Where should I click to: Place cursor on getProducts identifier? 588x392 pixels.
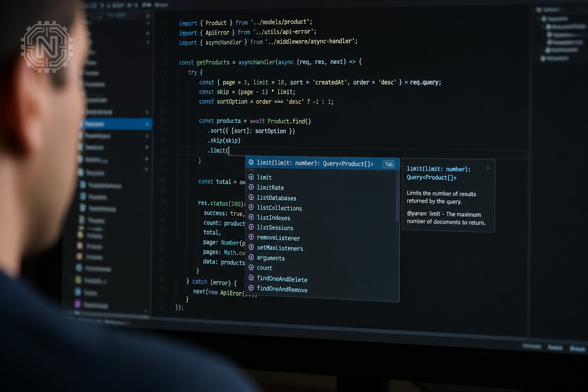(213, 62)
